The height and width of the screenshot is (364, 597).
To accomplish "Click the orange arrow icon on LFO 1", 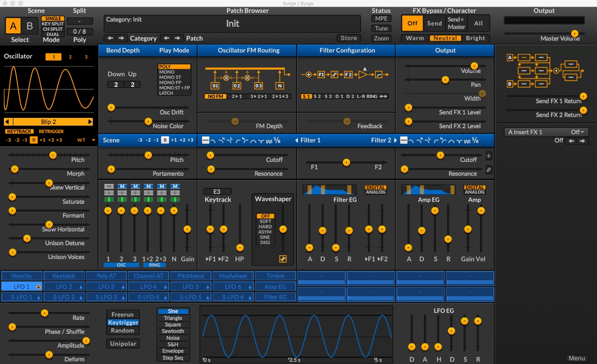I will (x=38, y=286).
